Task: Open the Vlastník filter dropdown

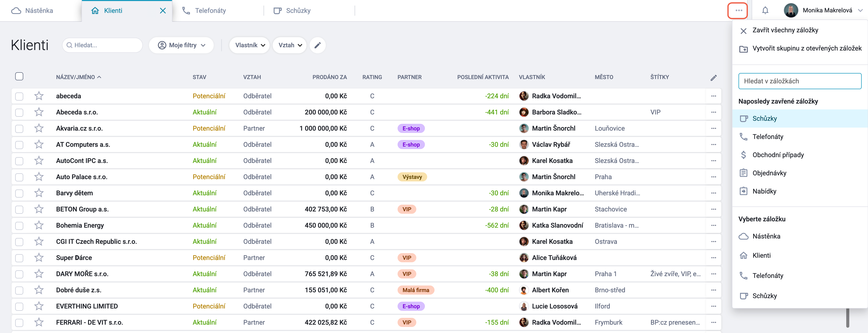Action: pyautogui.click(x=249, y=45)
